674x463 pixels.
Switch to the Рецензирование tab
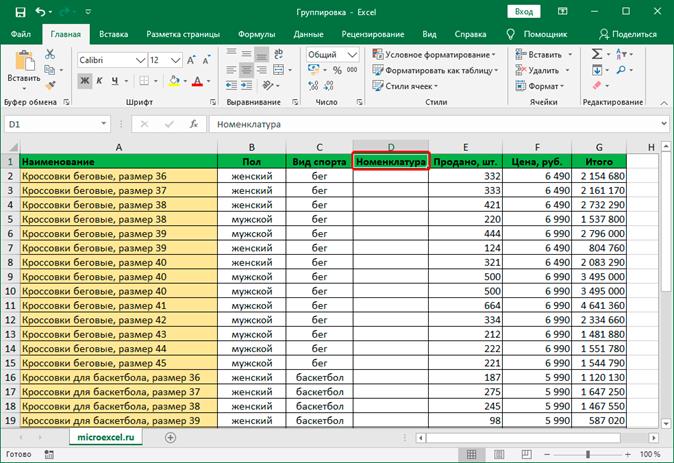[x=373, y=34]
